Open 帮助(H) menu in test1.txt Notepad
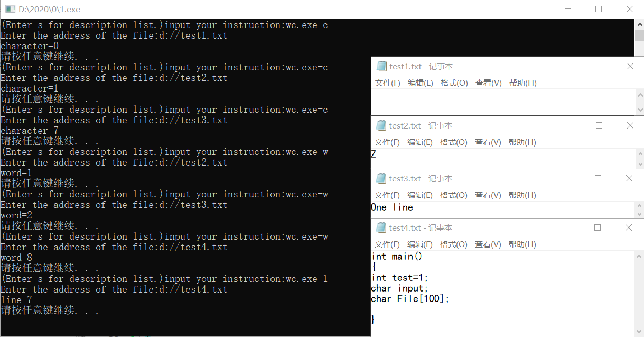 click(x=522, y=83)
